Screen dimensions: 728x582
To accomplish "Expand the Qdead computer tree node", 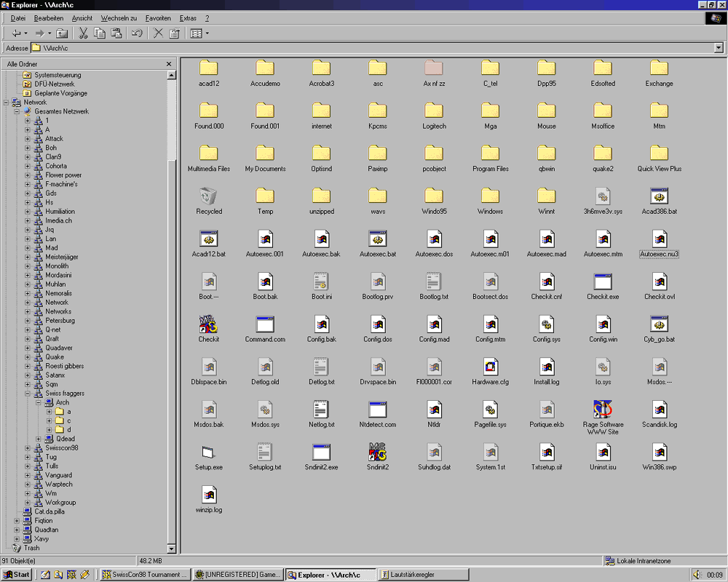I will tap(39, 439).
